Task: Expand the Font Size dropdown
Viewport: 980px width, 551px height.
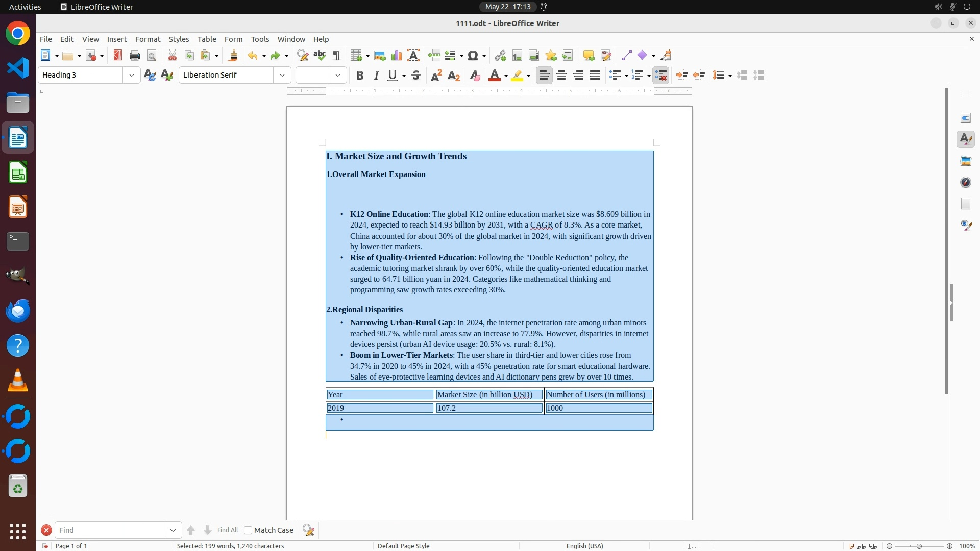Action: [x=338, y=76]
